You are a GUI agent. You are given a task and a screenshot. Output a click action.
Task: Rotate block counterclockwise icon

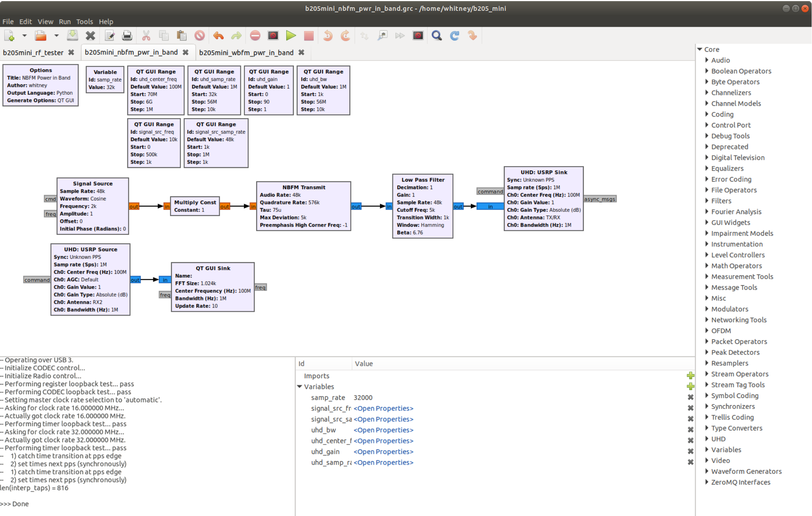327,36
